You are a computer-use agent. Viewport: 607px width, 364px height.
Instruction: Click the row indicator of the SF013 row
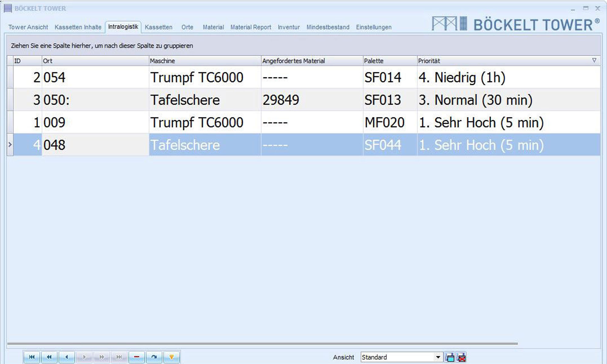tap(10, 99)
